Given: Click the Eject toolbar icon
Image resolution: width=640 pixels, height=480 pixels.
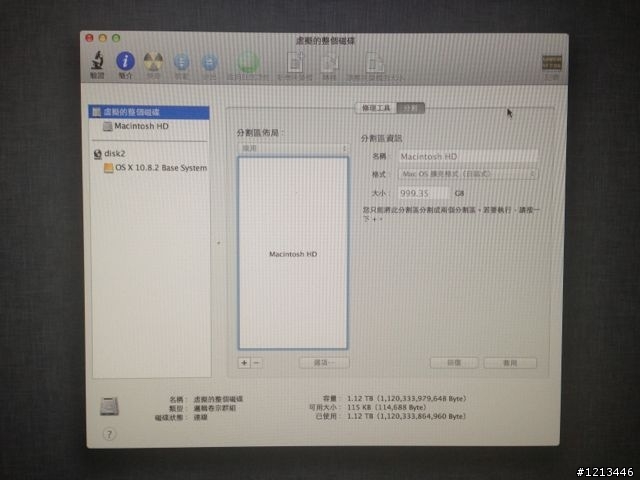Looking at the screenshot, I should point(210,62).
